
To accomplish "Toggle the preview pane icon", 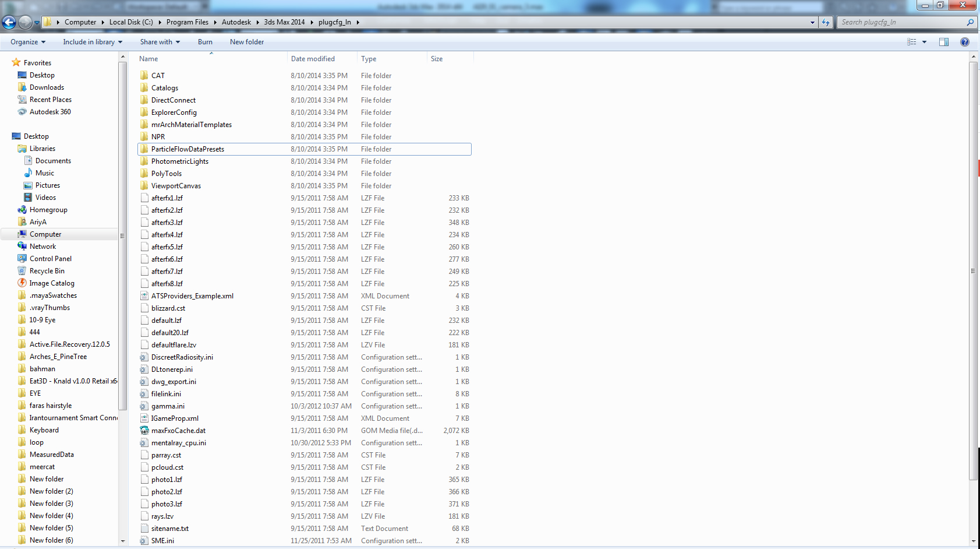I will (x=943, y=42).
